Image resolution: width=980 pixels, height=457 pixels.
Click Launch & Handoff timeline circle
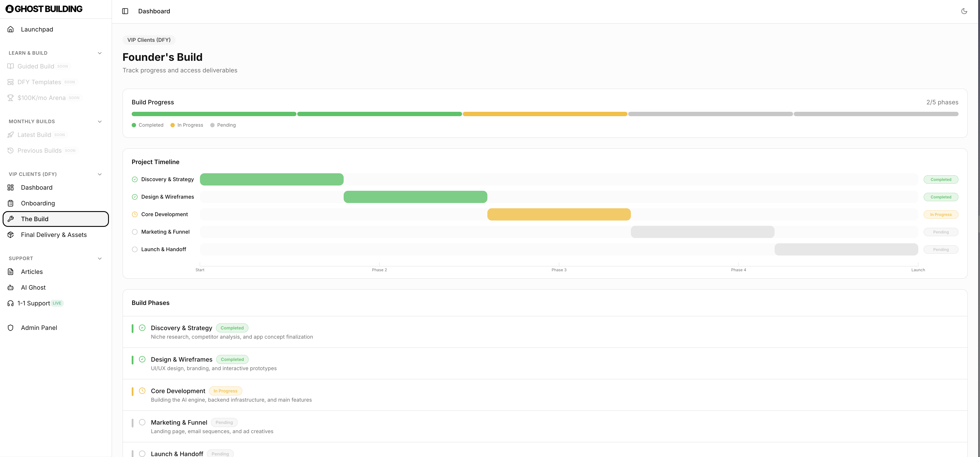[135, 250]
